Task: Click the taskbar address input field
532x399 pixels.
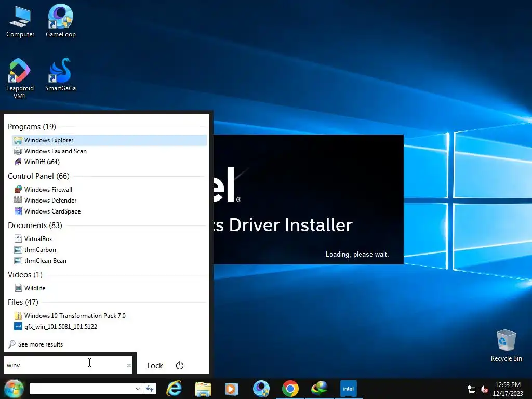Action: pos(83,389)
